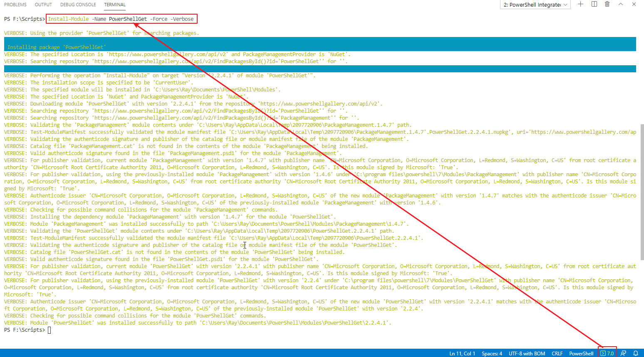Switch to the OUTPUT tab
644x357 pixels.
(x=43, y=5)
